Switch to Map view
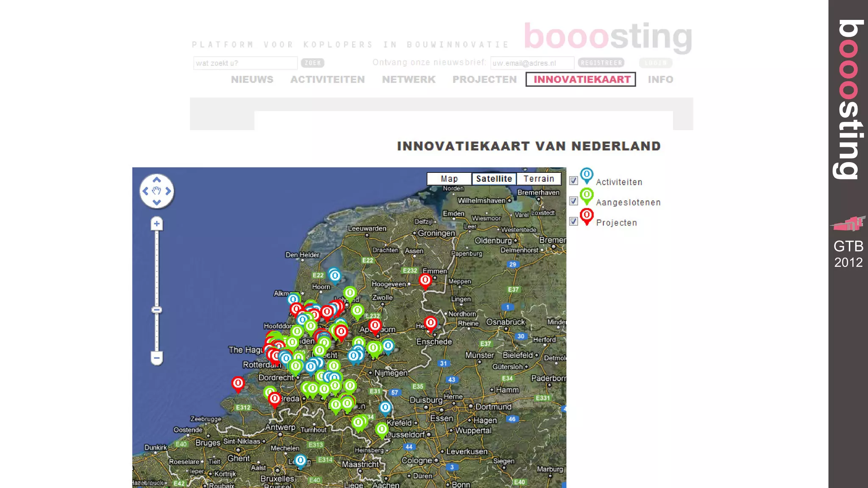The image size is (868, 488). coord(449,179)
